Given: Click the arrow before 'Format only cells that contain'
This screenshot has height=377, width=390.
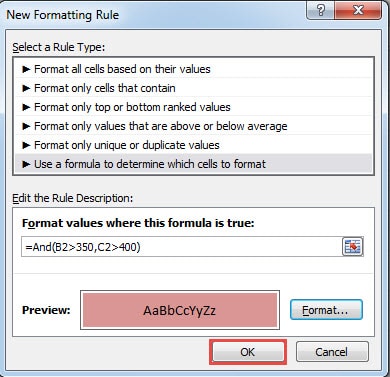Looking at the screenshot, I should pyautogui.click(x=26, y=88).
